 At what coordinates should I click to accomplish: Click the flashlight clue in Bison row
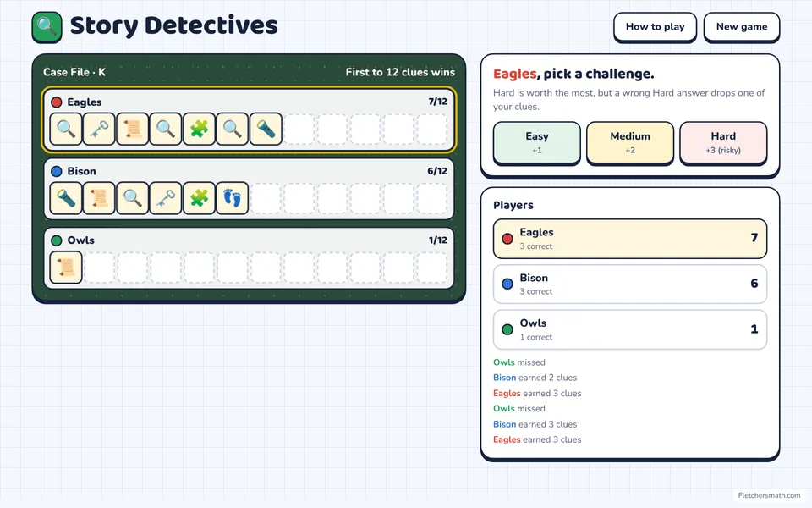(66, 198)
